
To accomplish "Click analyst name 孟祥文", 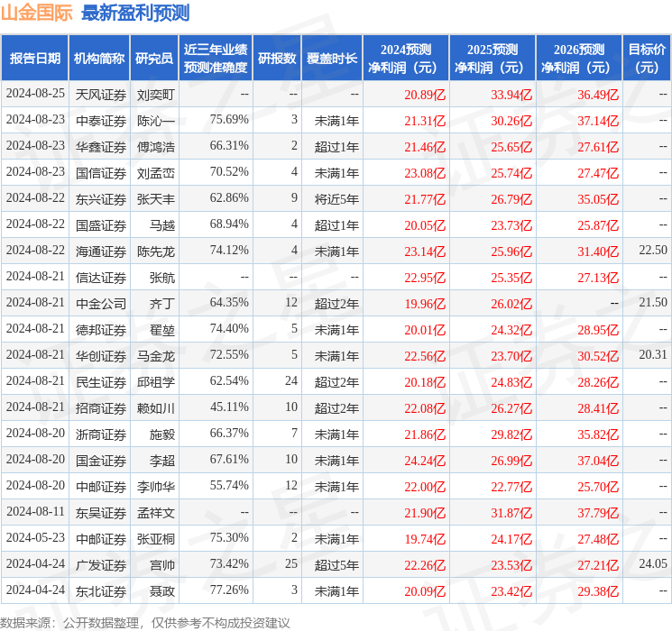I will click(x=155, y=513).
